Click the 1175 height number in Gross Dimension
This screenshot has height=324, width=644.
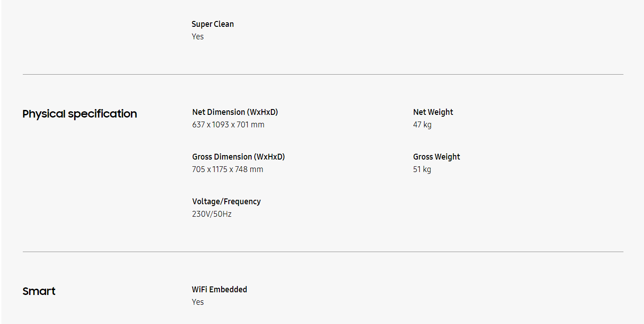(220, 169)
